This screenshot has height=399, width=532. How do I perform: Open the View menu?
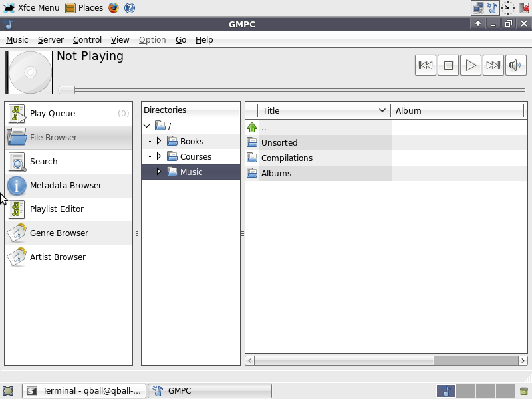(120, 40)
